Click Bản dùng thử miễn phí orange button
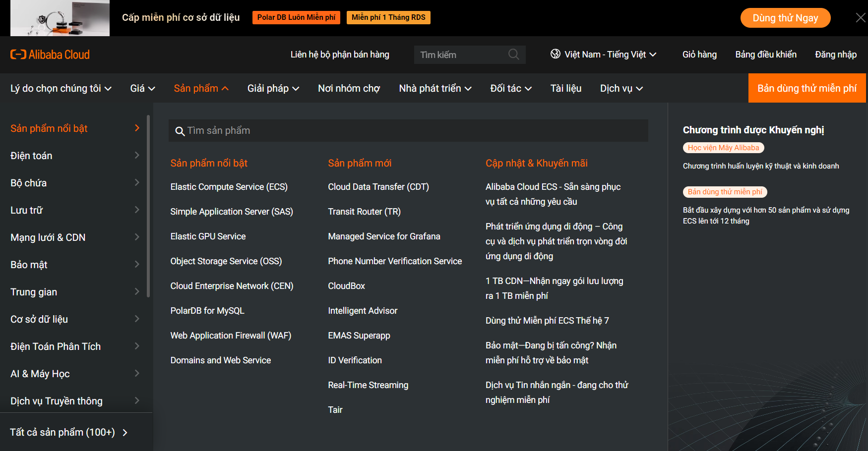The height and width of the screenshot is (451, 868). tap(807, 88)
